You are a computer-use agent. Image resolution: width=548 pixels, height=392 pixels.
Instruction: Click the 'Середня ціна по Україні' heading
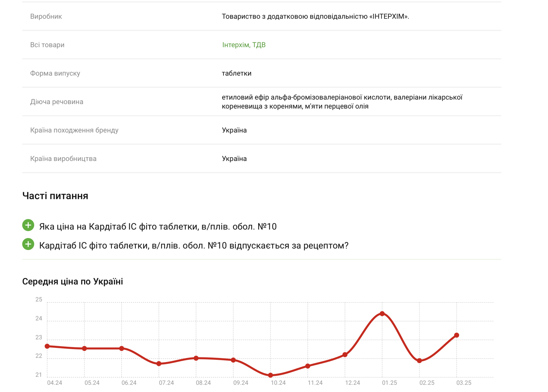[x=72, y=281]
